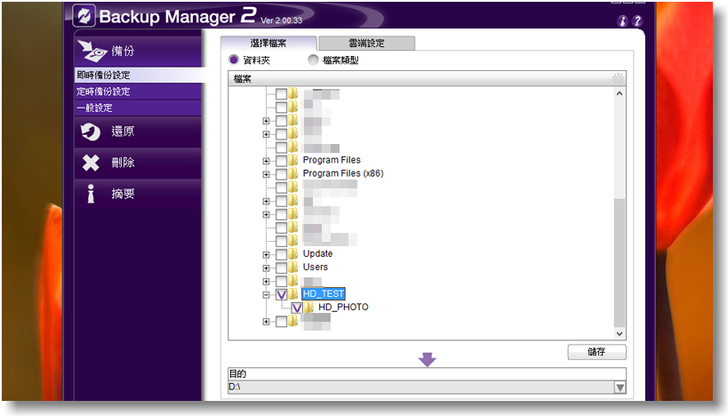Open 一般設定 menu item
728x416 pixels.
pyautogui.click(x=138, y=108)
